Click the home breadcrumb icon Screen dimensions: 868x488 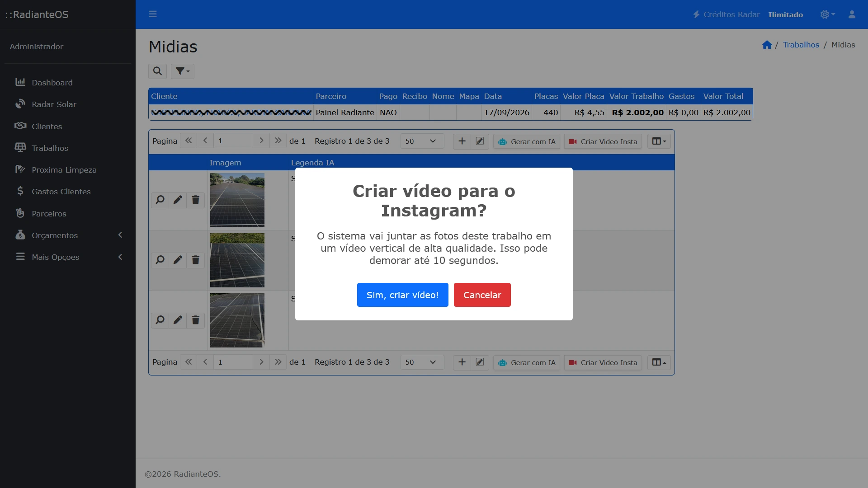click(x=767, y=45)
